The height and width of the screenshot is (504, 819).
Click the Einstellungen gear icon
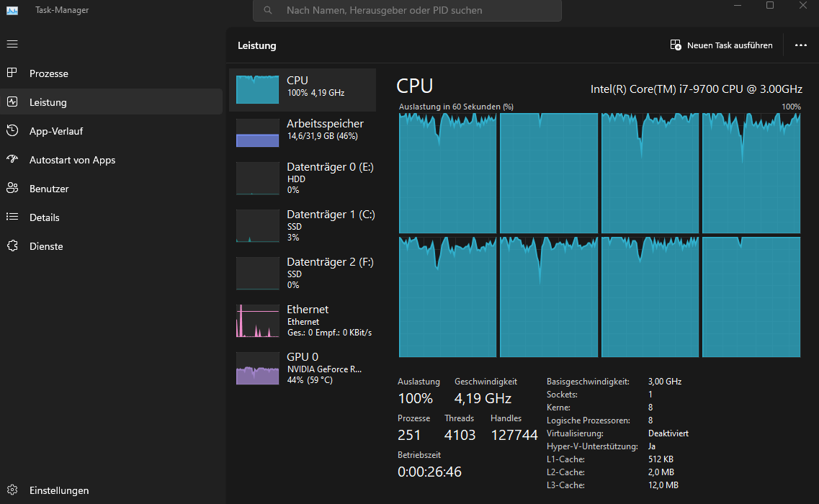click(12, 490)
